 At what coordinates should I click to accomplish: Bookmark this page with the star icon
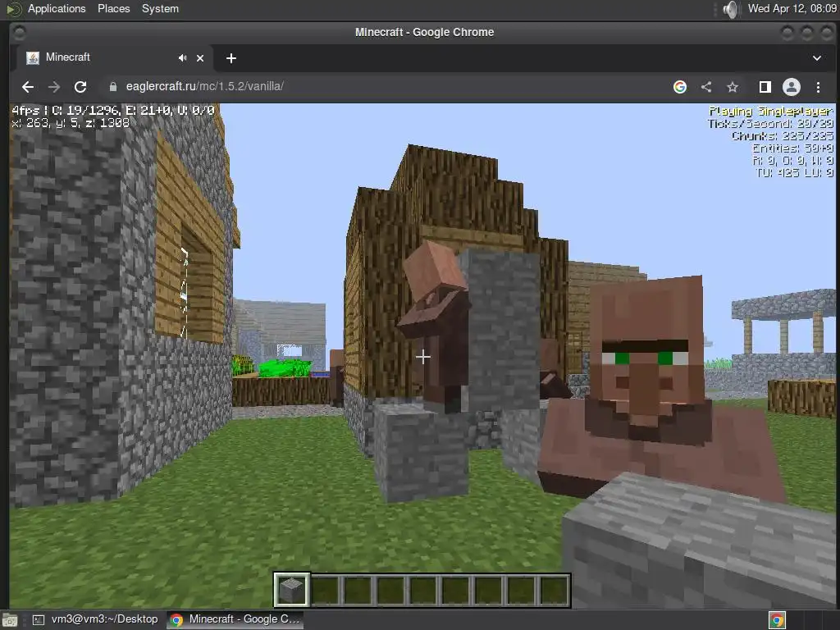pyautogui.click(x=733, y=87)
